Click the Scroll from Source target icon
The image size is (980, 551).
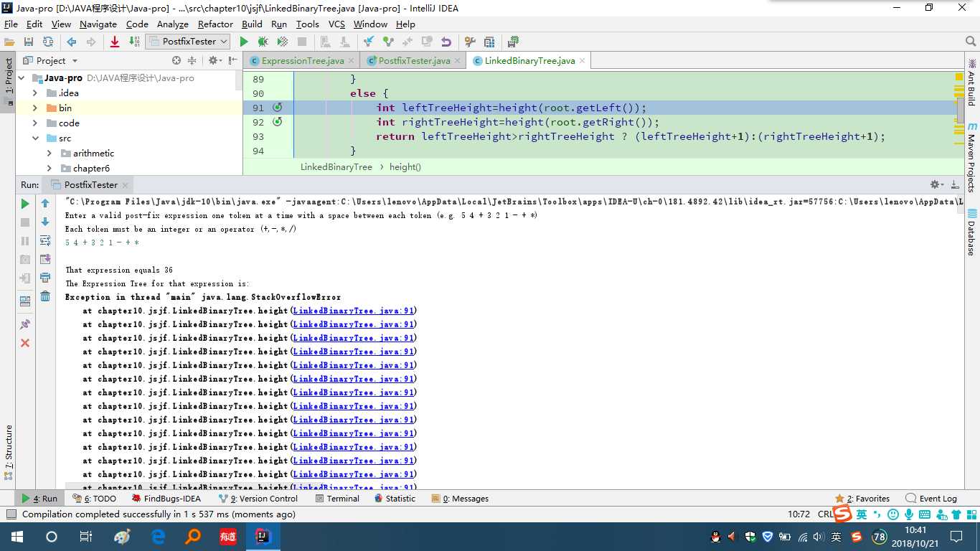(x=176, y=61)
